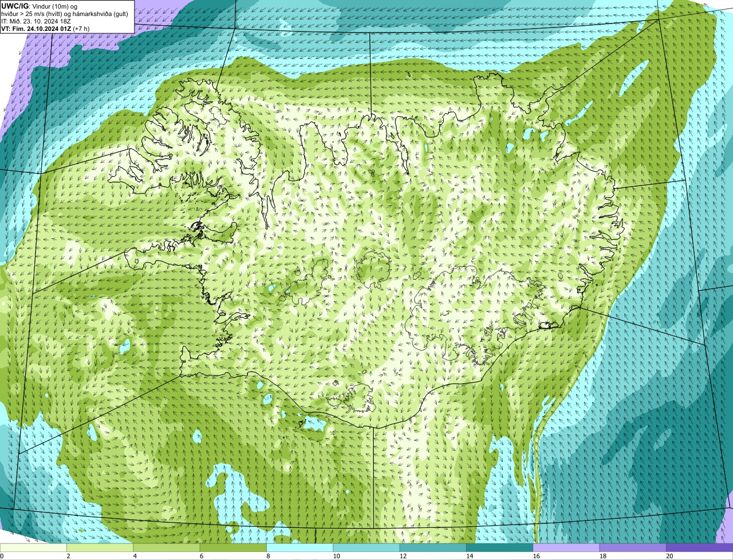Pick the 6–8 m/s green legend swatch
The height and width of the screenshot is (560, 733).
point(233,547)
